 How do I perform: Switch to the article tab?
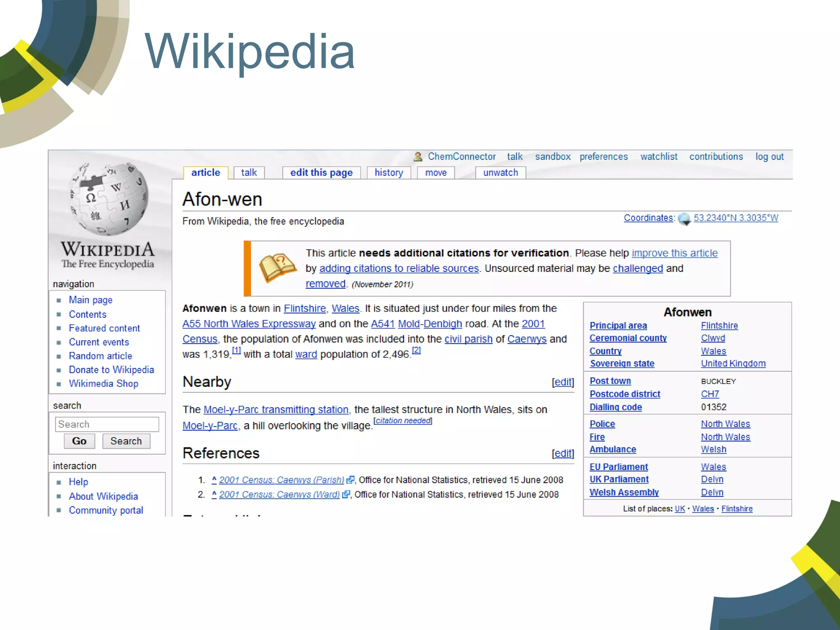click(205, 173)
